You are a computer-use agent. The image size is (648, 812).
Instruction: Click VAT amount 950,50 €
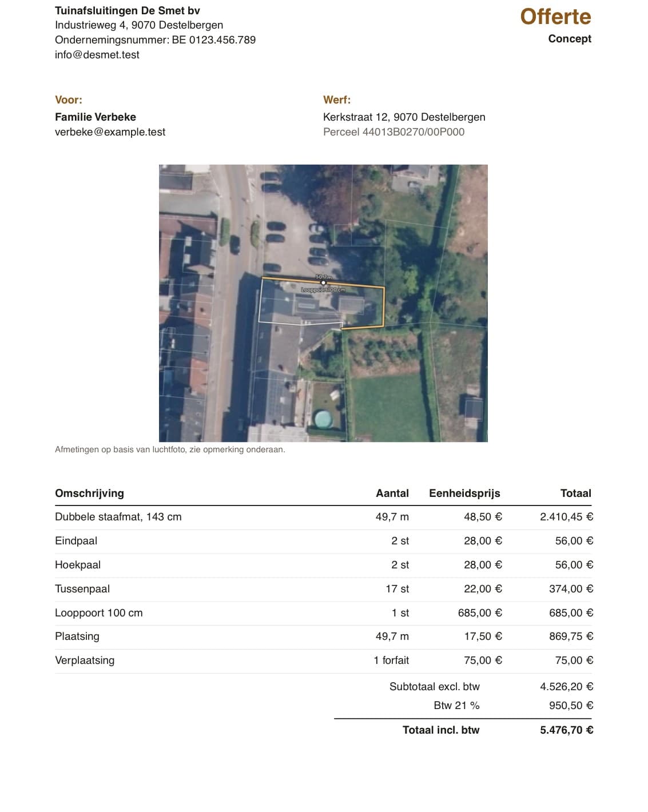click(571, 706)
